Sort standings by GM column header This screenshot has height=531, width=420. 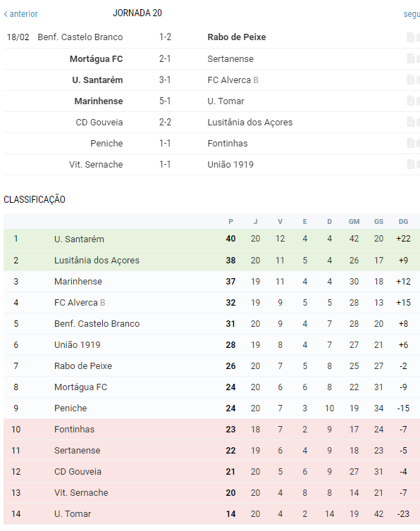tap(354, 221)
